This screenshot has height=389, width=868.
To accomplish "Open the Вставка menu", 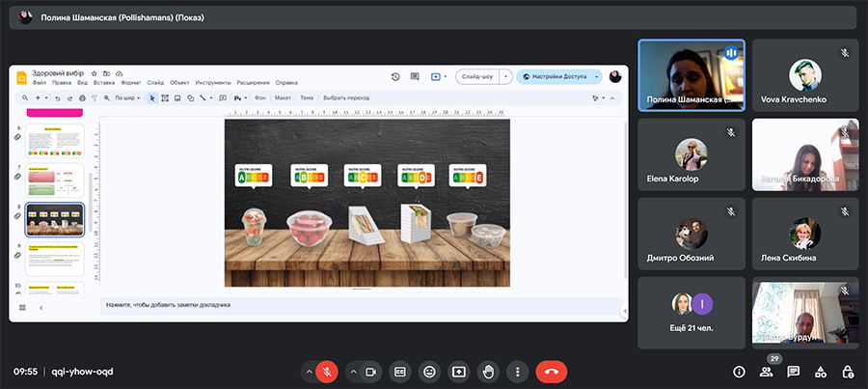I will (x=104, y=83).
